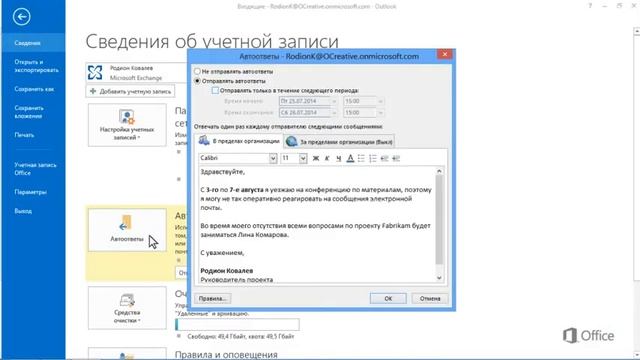Click the organization people icon on first tab
640x360 pixels.
[x=204, y=141]
